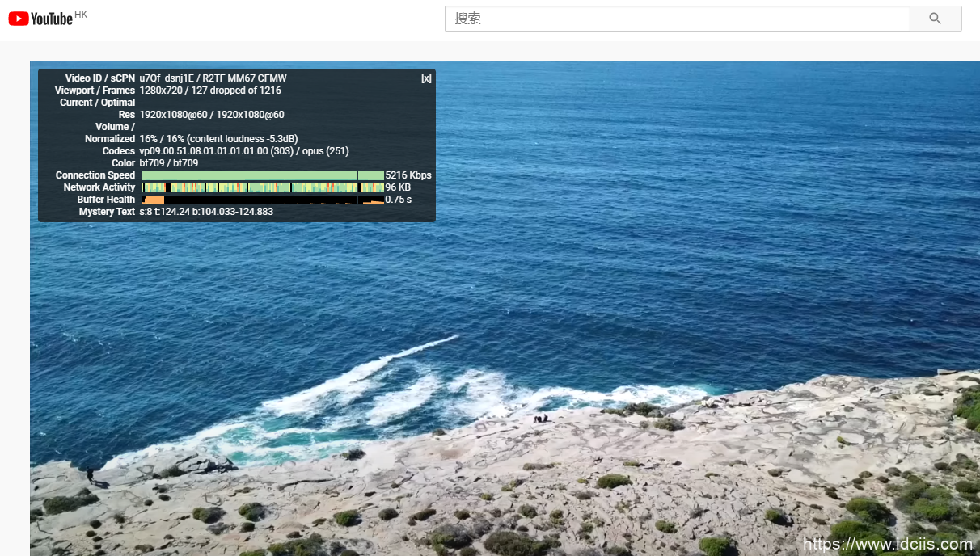The height and width of the screenshot is (556, 980).
Task: Close the stats overlay with [x]
Action: coord(426,78)
